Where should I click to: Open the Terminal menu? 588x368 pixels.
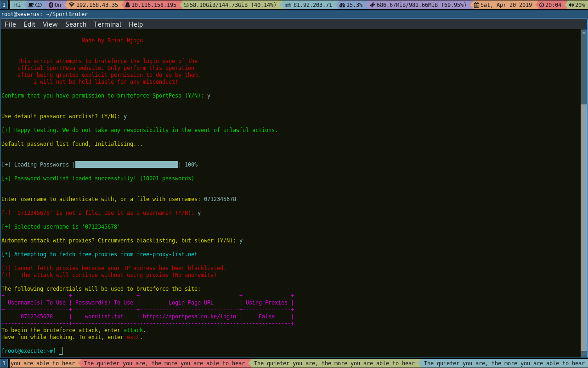point(107,24)
